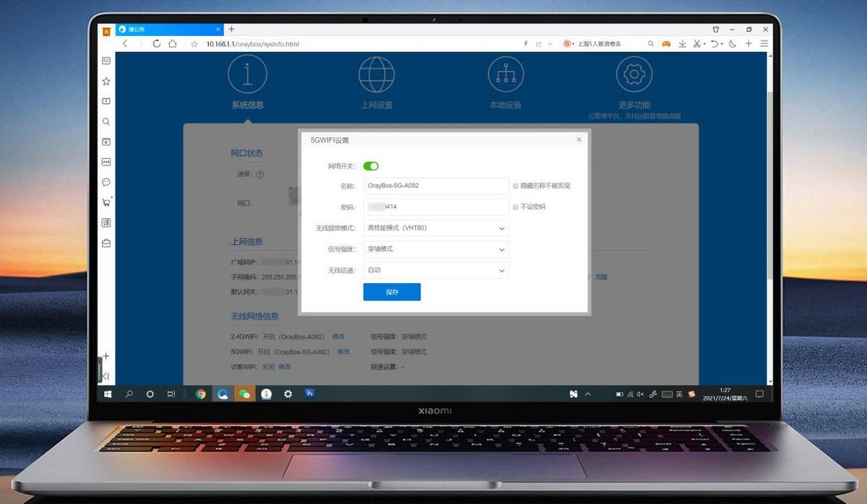Close the 5GWIFI设置 dialog
The width and height of the screenshot is (867, 504).
(x=579, y=140)
